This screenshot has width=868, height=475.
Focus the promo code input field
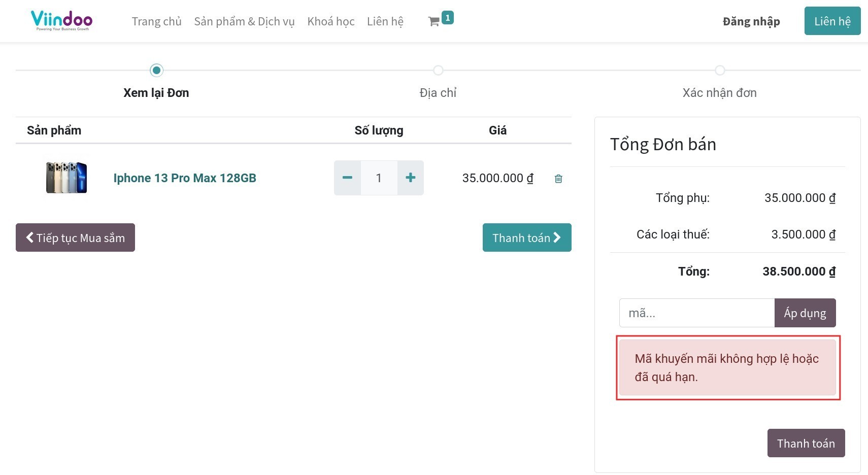696,313
